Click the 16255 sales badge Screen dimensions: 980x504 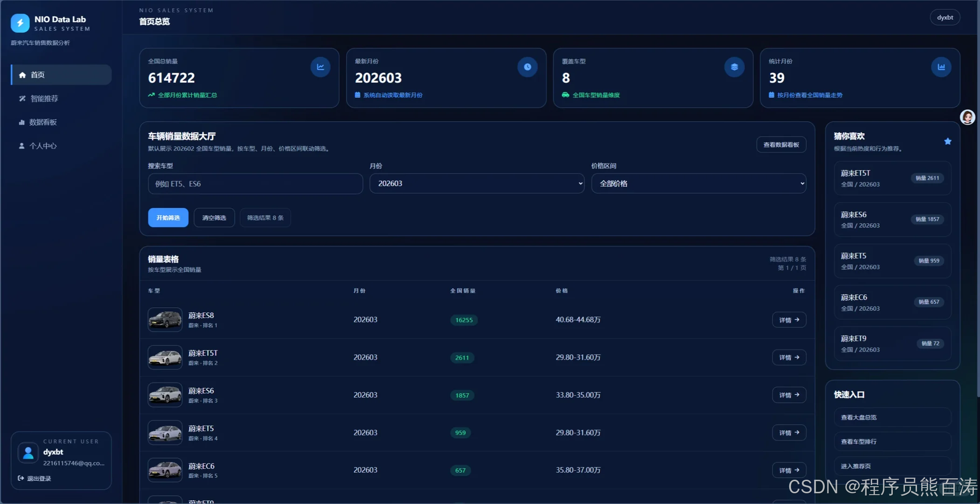point(464,320)
